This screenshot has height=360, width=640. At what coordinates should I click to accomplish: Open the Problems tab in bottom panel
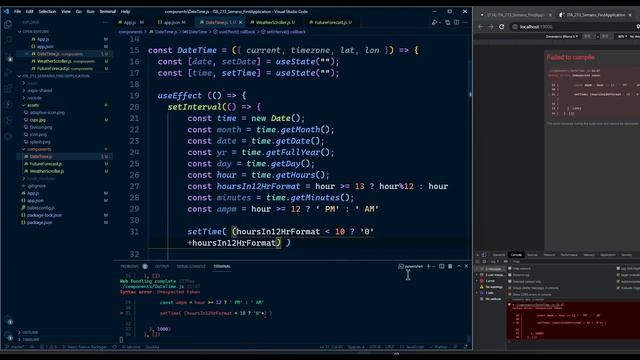[129, 267]
